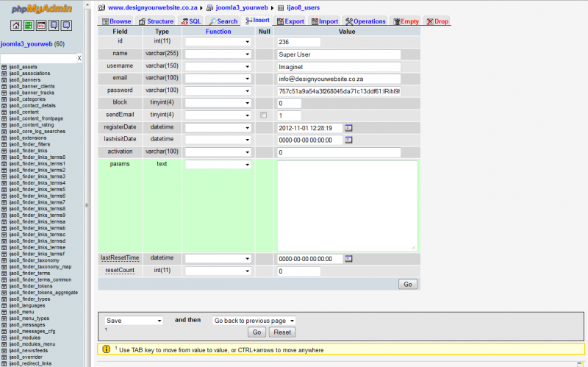Toggle Null checkbox for sendEmail
This screenshot has width=588, height=367.
(x=264, y=115)
